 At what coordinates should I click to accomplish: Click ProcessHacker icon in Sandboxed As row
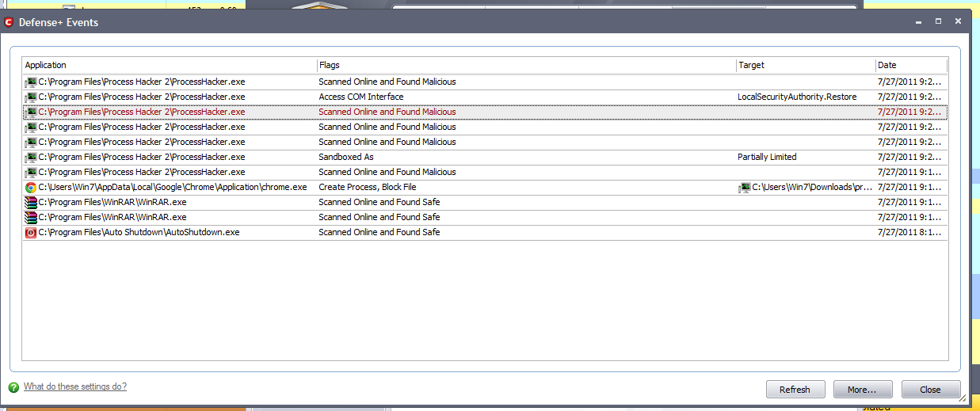[31, 157]
